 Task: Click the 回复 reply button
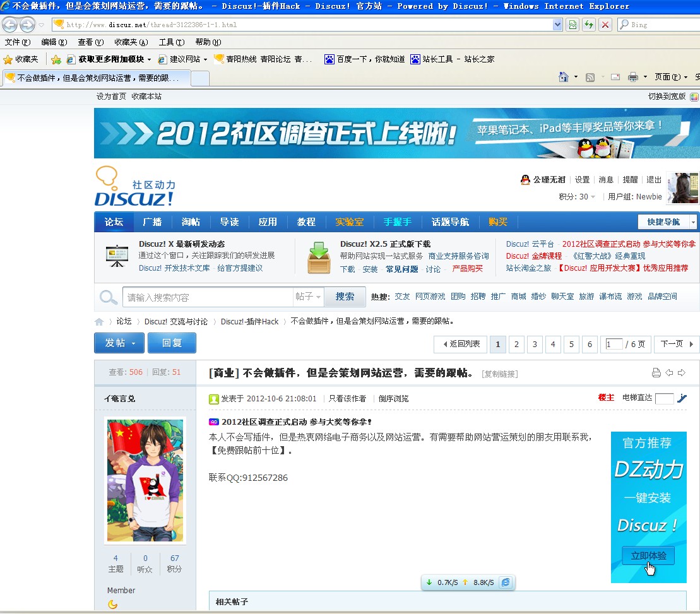(172, 343)
